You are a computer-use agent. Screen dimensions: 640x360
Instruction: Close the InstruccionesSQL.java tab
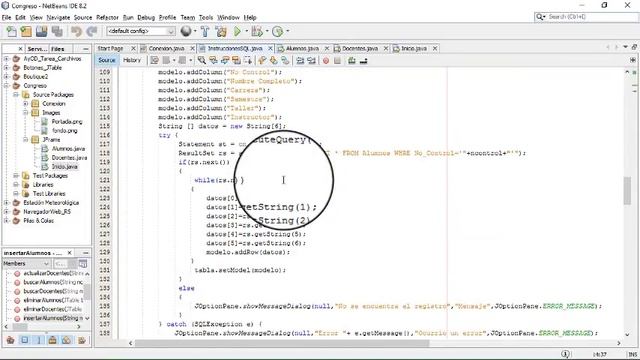(x=270, y=49)
